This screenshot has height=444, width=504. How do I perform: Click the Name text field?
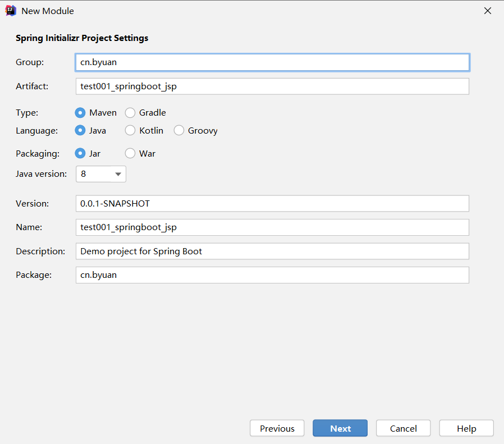click(273, 227)
